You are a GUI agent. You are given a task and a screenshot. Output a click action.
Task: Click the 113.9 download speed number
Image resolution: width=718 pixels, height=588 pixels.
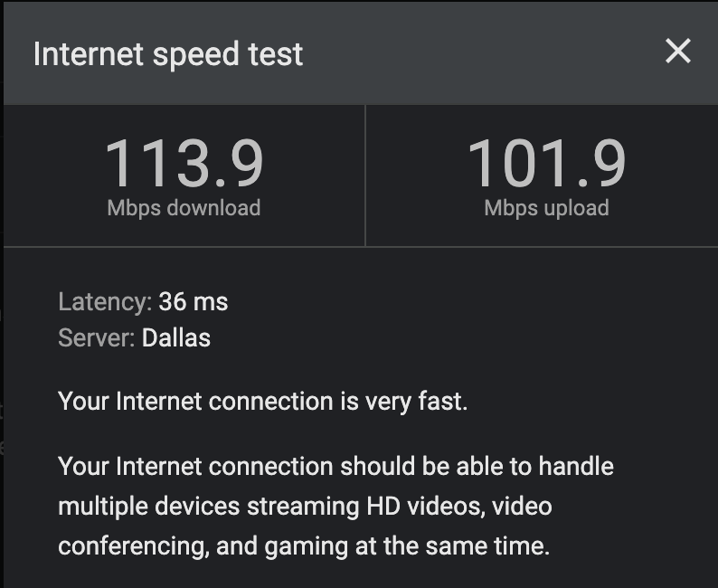click(184, 164)
